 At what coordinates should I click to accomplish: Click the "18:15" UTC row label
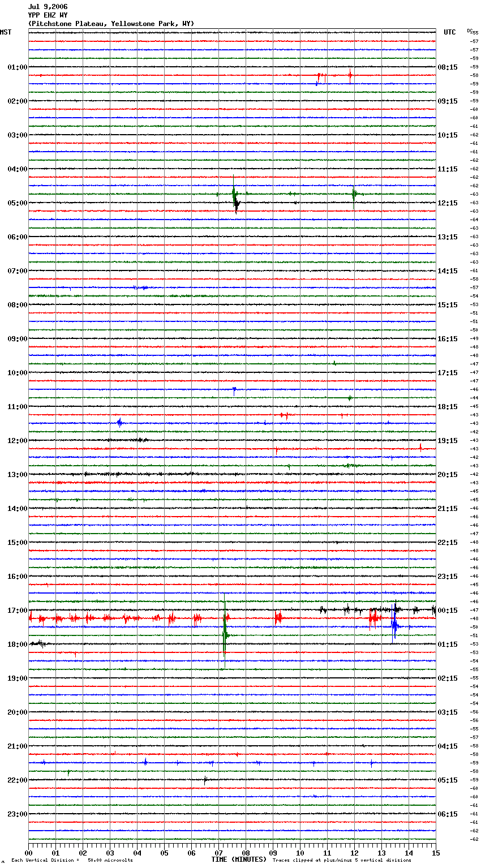point(448,407)
